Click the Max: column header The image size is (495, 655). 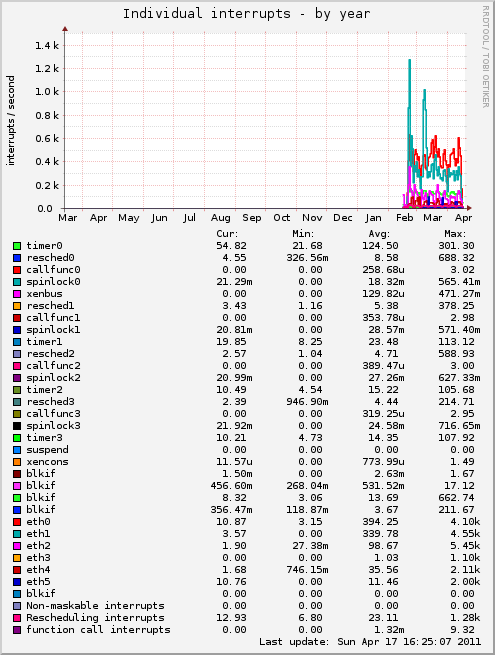click(x=455, y=234)
